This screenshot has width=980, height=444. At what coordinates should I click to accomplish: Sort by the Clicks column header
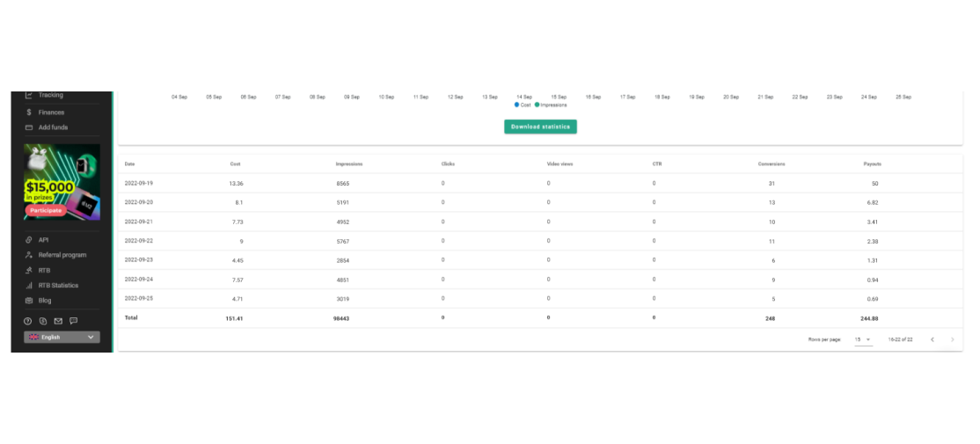click(448, 164)
